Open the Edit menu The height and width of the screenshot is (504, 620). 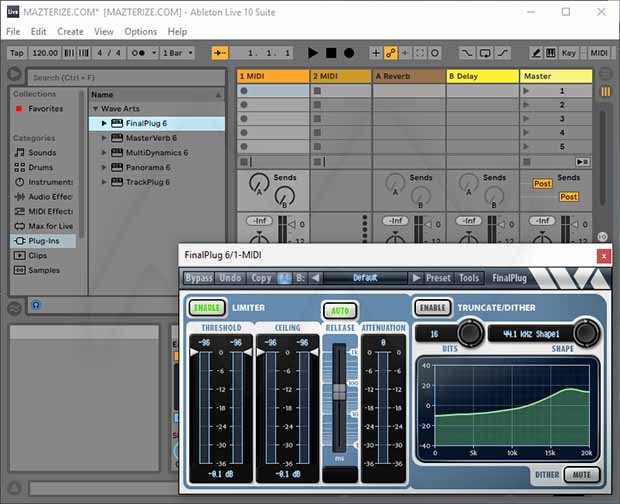(x=38, y=31)
